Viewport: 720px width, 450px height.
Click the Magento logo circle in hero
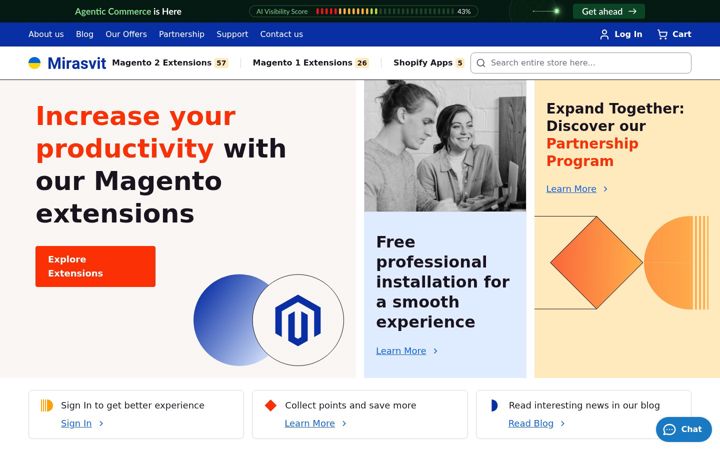pos(298,320)
